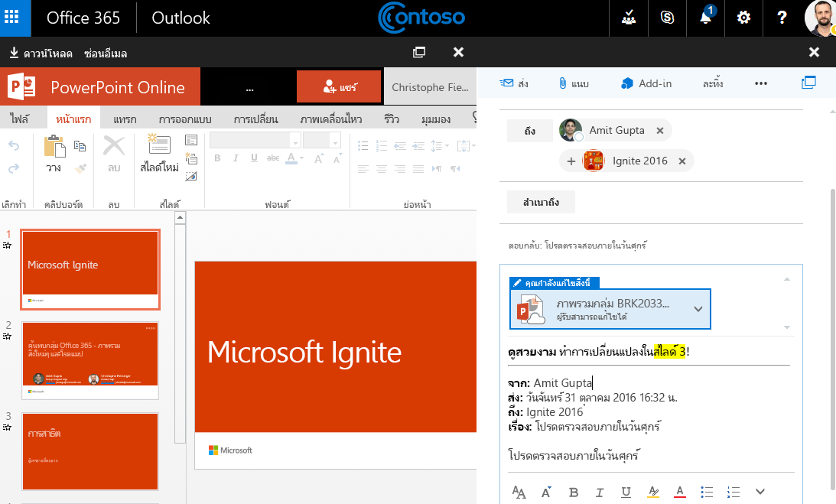Toggle bullet list in email format bar
The width and height of the screenshot is (836, 504).
pos(707,493)
